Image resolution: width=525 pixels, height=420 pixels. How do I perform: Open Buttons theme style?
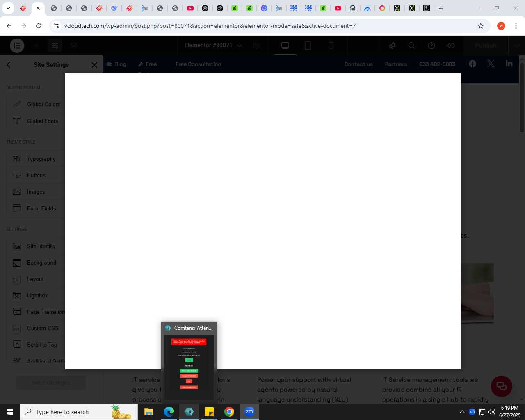(36, 175)
